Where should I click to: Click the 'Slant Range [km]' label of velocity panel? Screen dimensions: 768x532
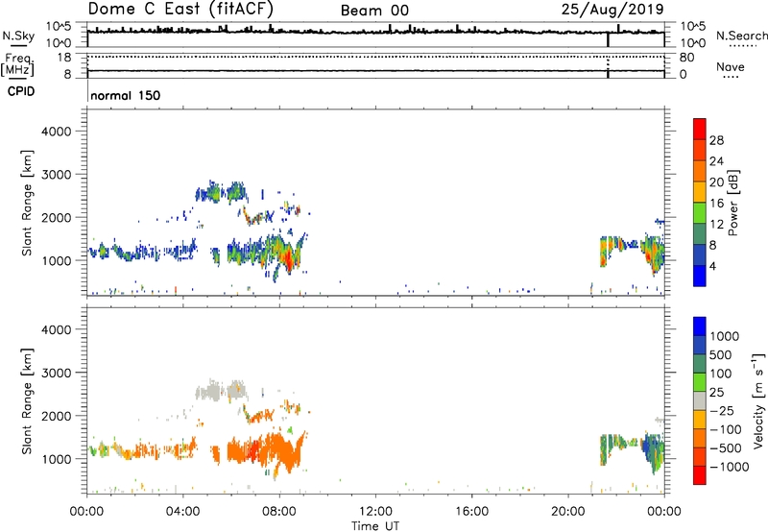pos(27,400)
